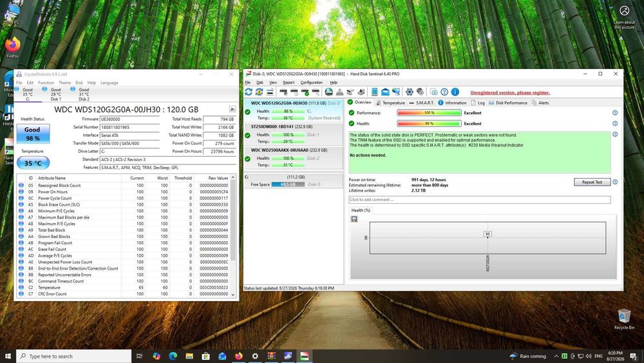Select the Health (%) graph tab

pos(361,210)
